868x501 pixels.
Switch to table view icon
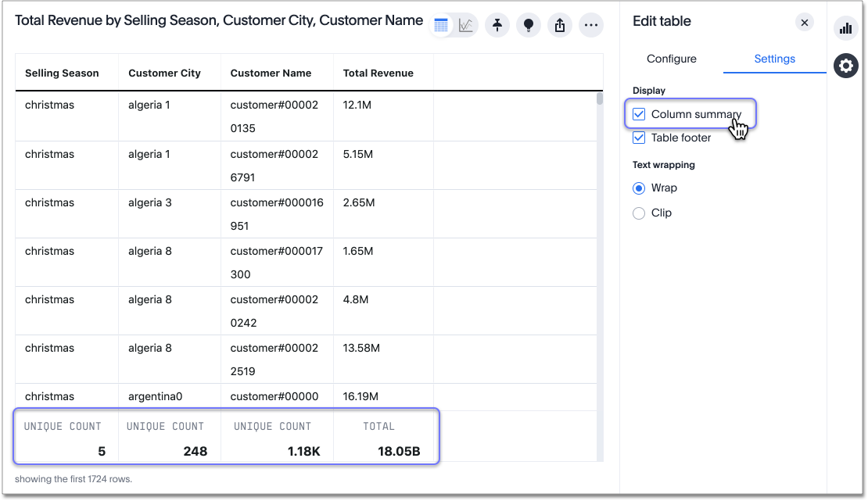(443, 24)
